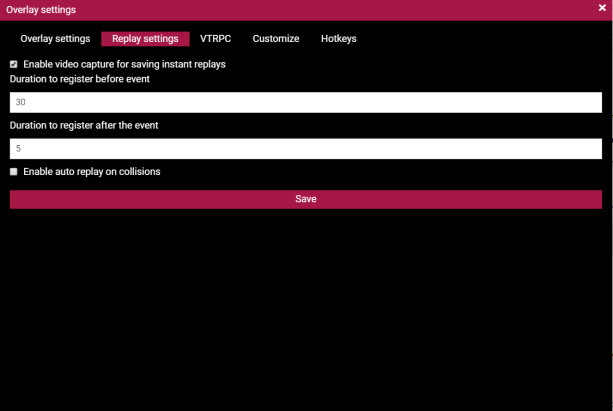
Task: Click 'Enable video capture for saving instant replays' text
Action: (x=124, y=64)
